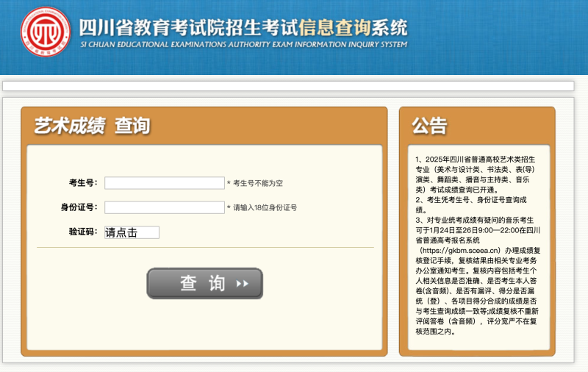Click the hint text 考生号不能为空
The height and width of the screenshot is (372, 588).
click(x=257, y=184)
